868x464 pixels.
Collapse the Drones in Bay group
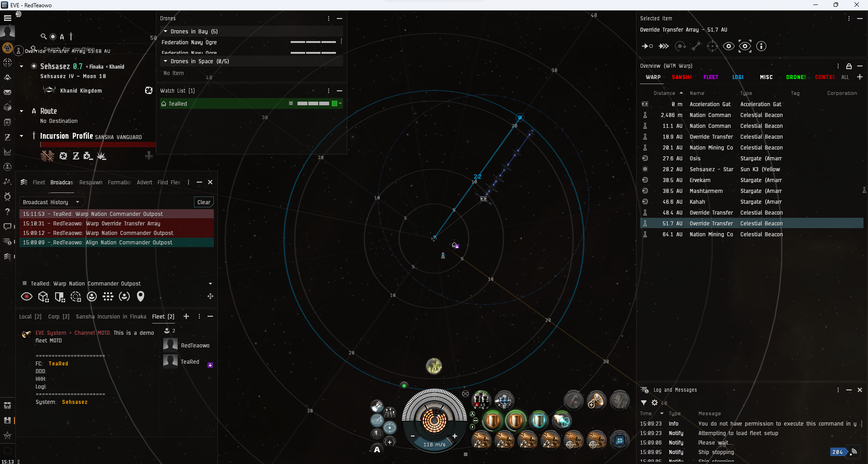click(x=165, y=31)
